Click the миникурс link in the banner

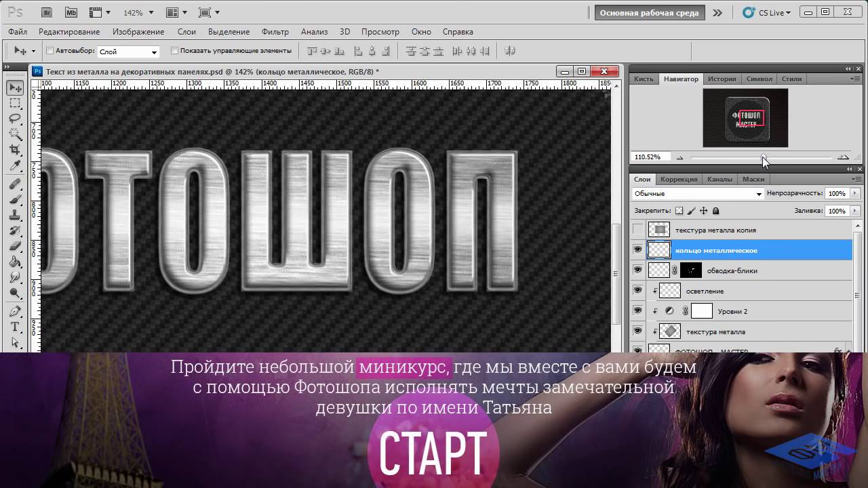pyautogui.click(x=403, y=367)
